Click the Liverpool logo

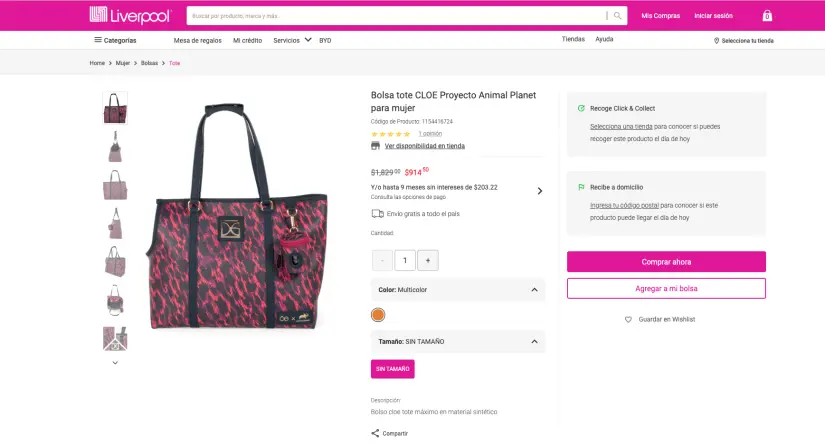coord(131,15)
